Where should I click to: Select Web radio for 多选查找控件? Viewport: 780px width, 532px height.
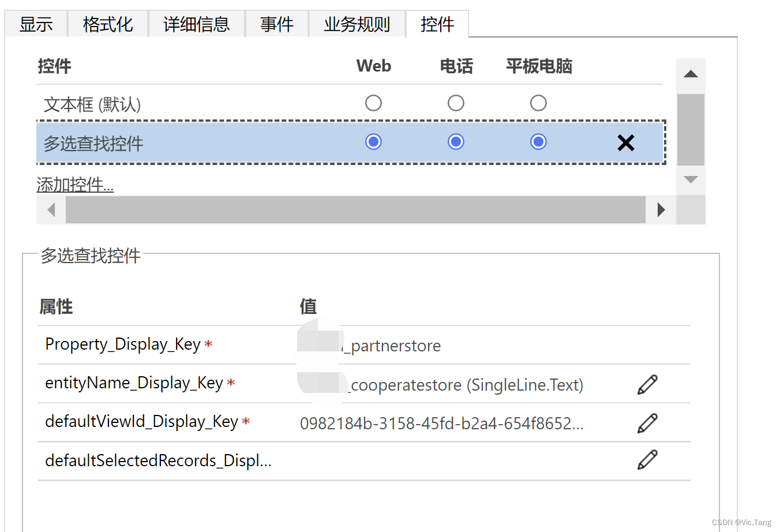point(373,142)
